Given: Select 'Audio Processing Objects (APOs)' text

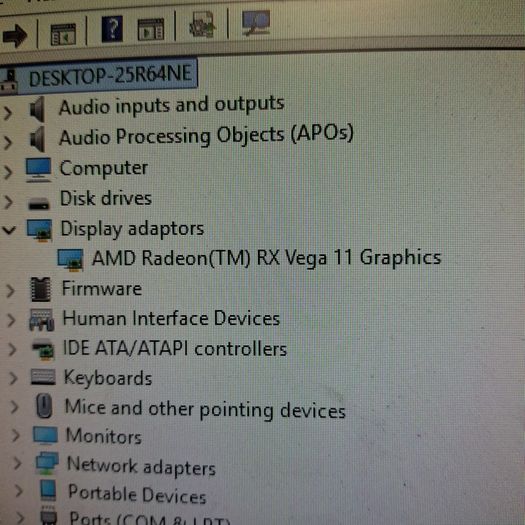Looking at the screenshot, I should point(206,135).
